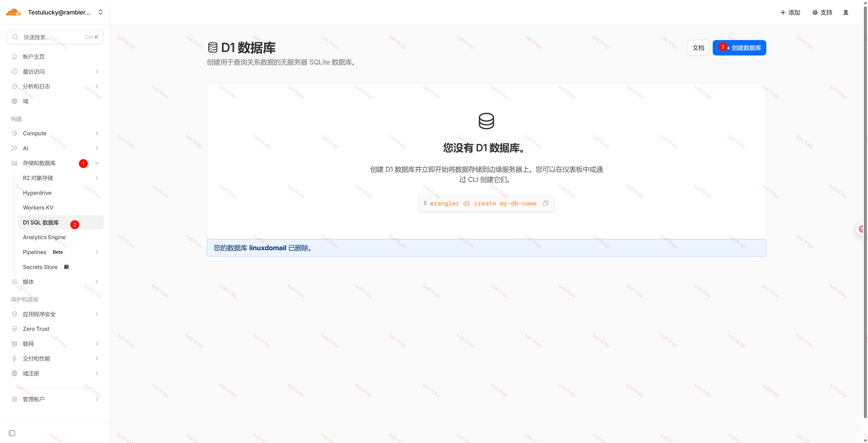Open the Secrets Store menu item
Viewport: 868px width, 443px height.
61,267
